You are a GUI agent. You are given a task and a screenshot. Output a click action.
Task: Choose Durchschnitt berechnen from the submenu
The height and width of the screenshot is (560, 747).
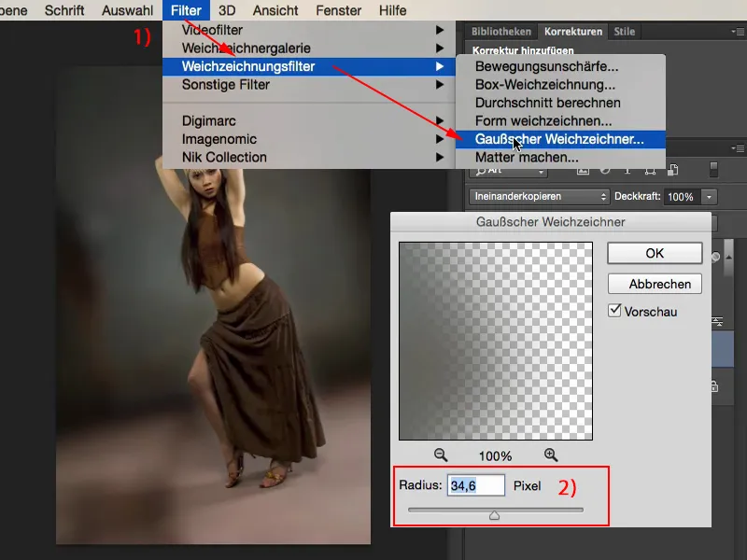560,103
